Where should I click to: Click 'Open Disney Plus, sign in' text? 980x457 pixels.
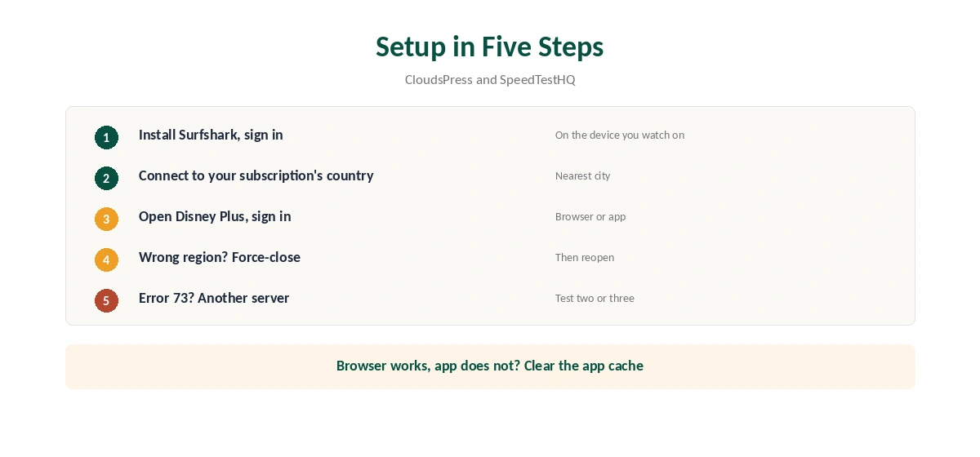[x=215, y=216]
